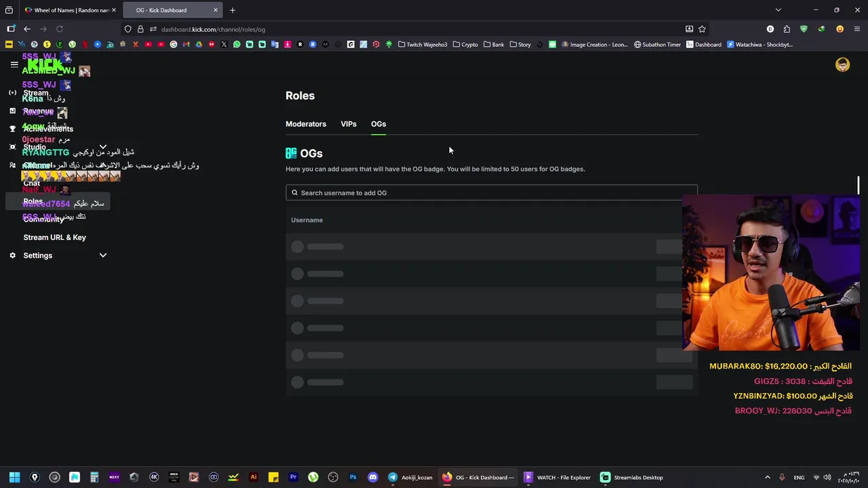Viewport: 868px width, 488px height.
Task: Open Photoshop from the taskbar
Action: point(353,477)
